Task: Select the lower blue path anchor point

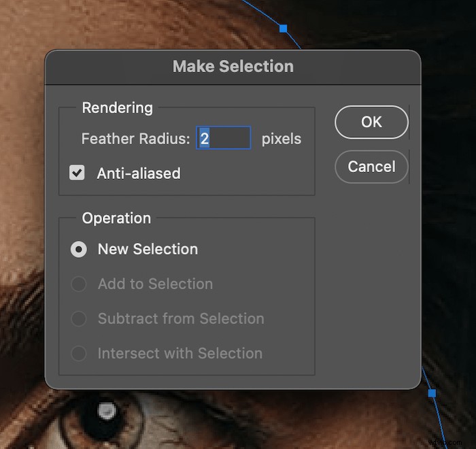Action: (x=432, y=393)
